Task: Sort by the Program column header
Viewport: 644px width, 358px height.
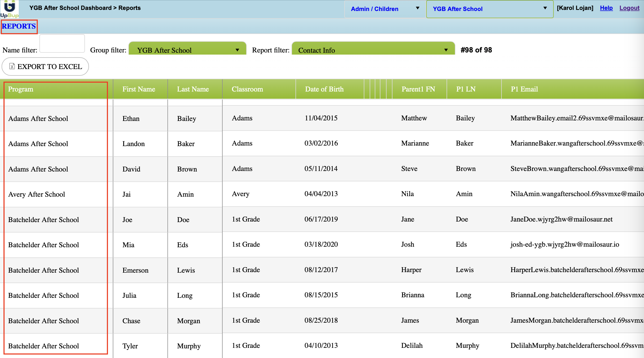Action: pyautogui.click(x=21, y=89)
